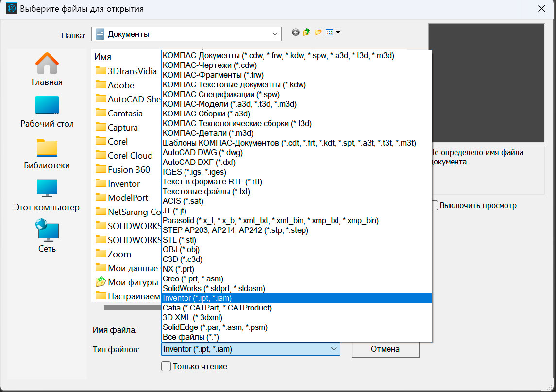This screenshot has height=392, width=556.
Task: Toggle the Только чтение checkbox
Action: pyautogui.click(x=166, y=366)
